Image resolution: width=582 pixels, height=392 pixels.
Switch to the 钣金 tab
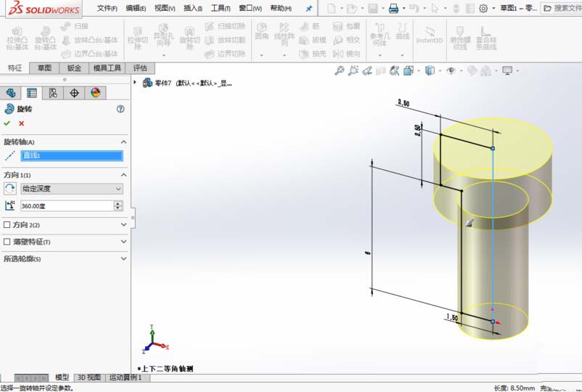[74, 68]
